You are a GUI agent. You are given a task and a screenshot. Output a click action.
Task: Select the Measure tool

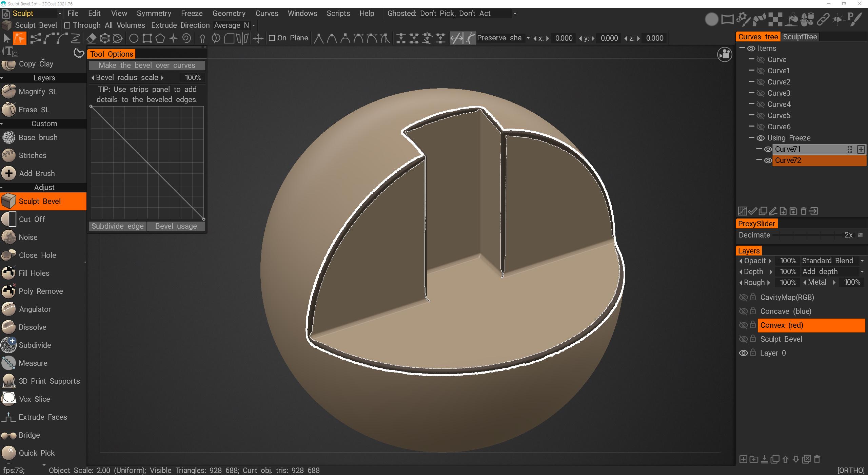pyautogui.click(x=33, y=363)
